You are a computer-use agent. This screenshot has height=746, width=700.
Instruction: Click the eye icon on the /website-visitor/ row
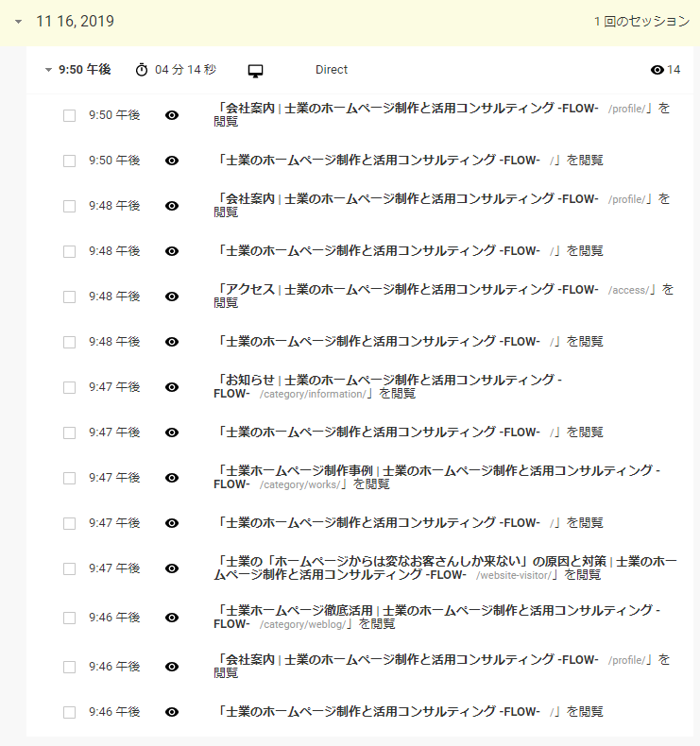pos(172,568)
